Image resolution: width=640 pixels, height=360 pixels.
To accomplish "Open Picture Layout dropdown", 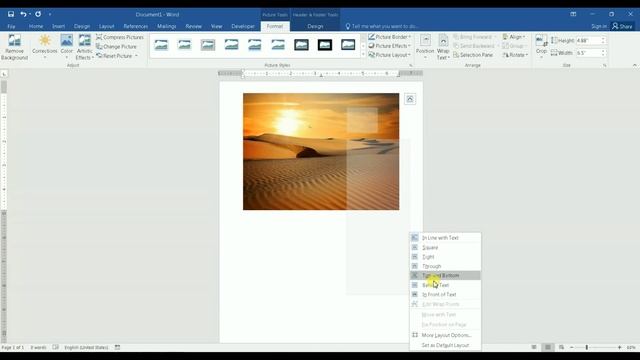I will [x=390, y=55].
